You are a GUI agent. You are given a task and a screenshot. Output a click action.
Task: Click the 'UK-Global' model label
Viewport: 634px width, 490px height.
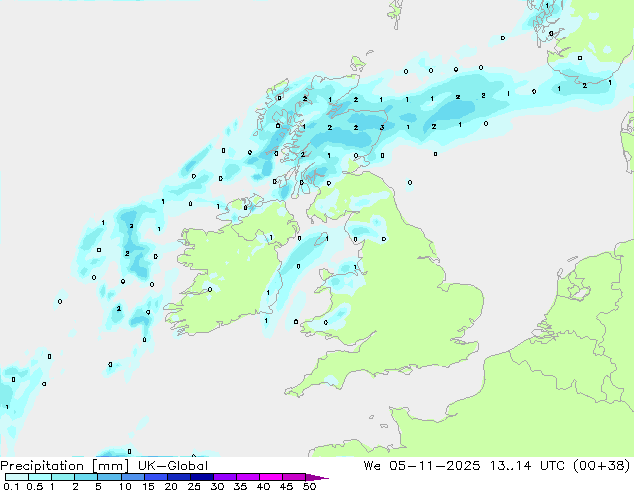click(173, 466)
